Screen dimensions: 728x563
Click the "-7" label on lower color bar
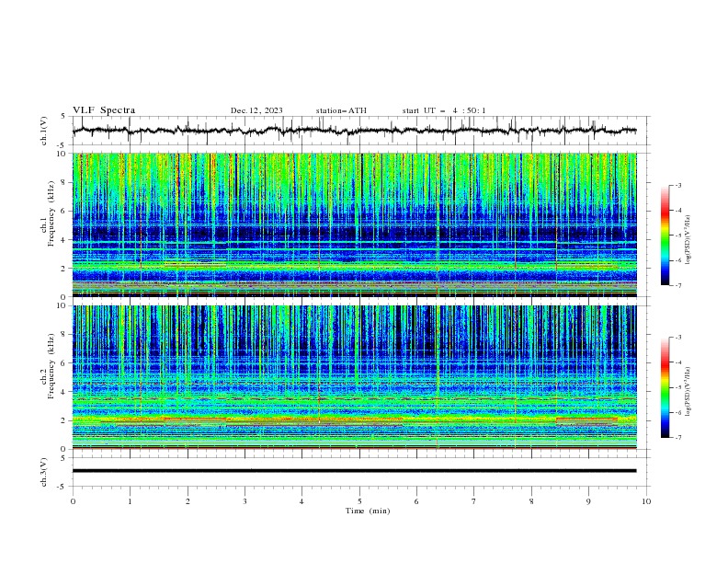point(677,438)
